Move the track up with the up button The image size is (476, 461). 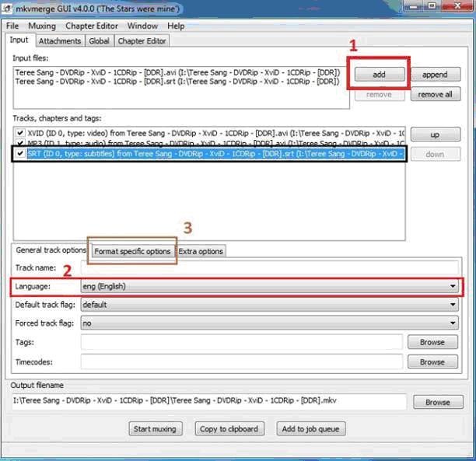point(436,134)
